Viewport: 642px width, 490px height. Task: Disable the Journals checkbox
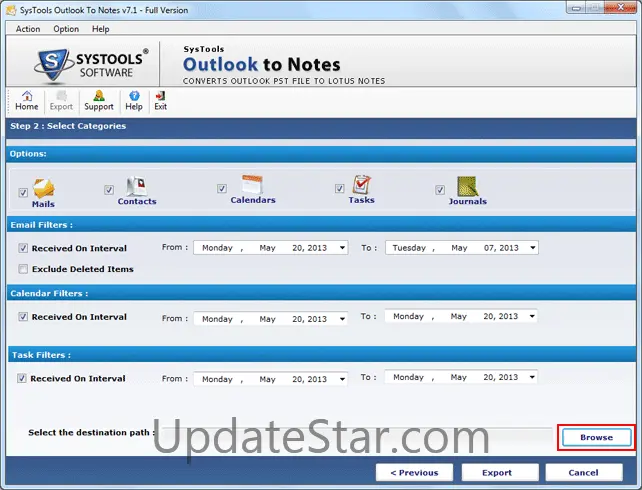[x=440, y=190]
